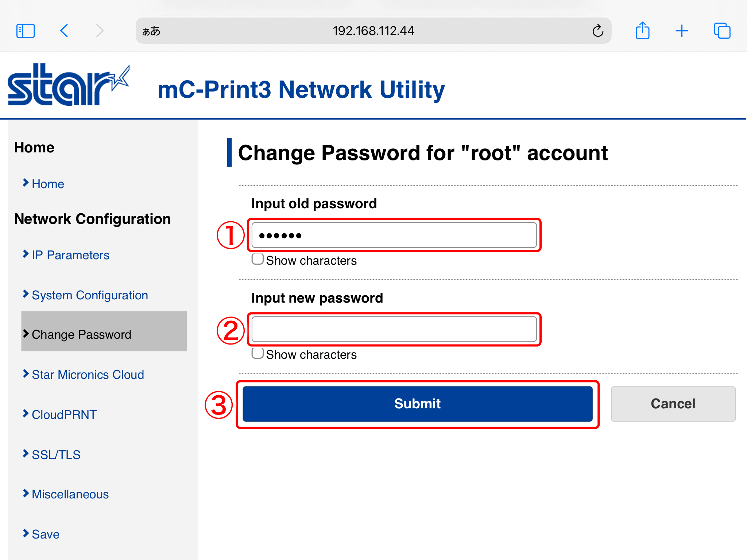This screenshot has height=560, width=747.
Task: Go back using the browser back arrow
Action: pos(64,31)
